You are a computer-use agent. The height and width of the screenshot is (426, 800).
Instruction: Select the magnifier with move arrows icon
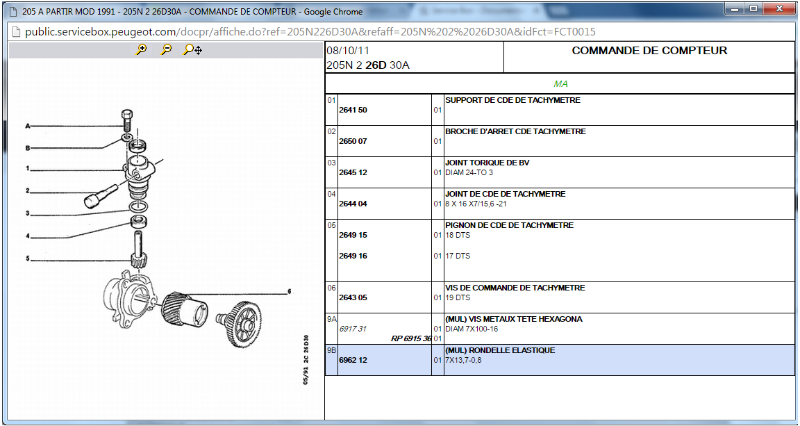pos(192,49)
